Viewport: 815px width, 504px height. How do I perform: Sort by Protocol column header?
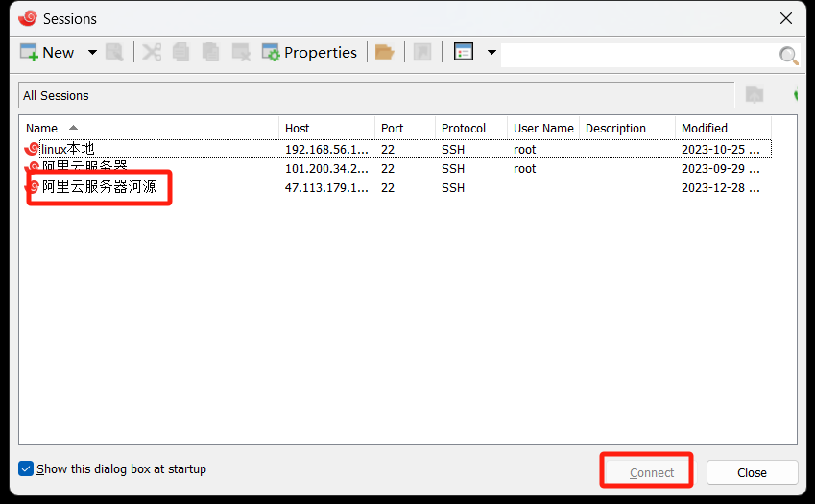click(x=471, y=128)
